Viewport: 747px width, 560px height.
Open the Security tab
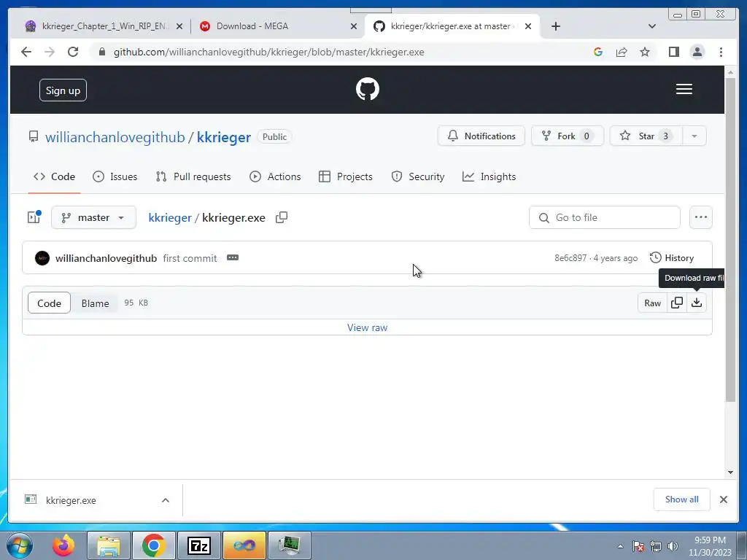pos(418,176)
